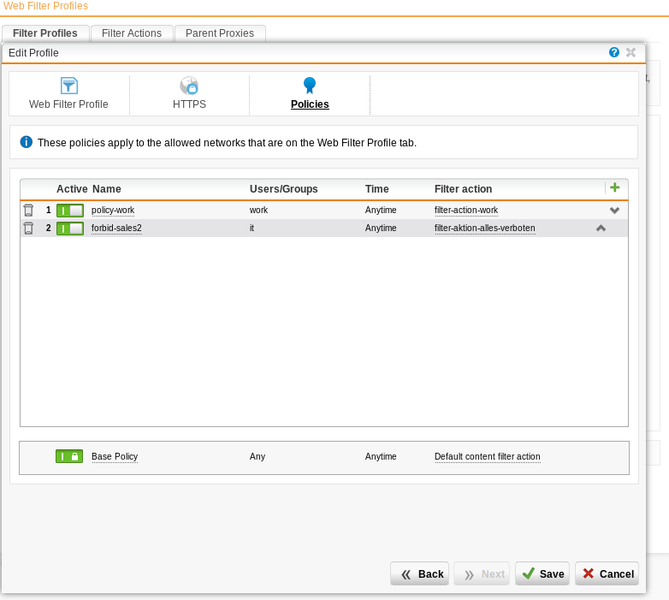Image resolution: width=669 pixels, height=600 pixels.
Task: Cancel editing the profile
Action: tap(607, 574)
